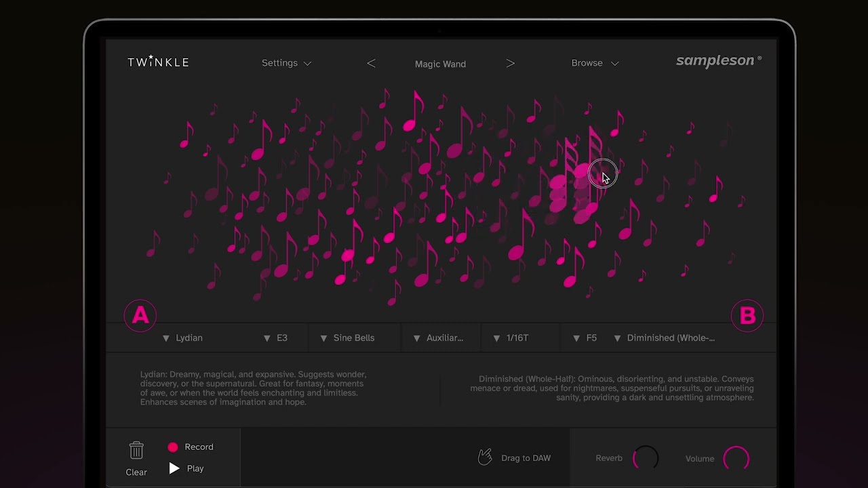868x488 pixels.
Task: Open the F5 note dropdown
Action: 585,338
